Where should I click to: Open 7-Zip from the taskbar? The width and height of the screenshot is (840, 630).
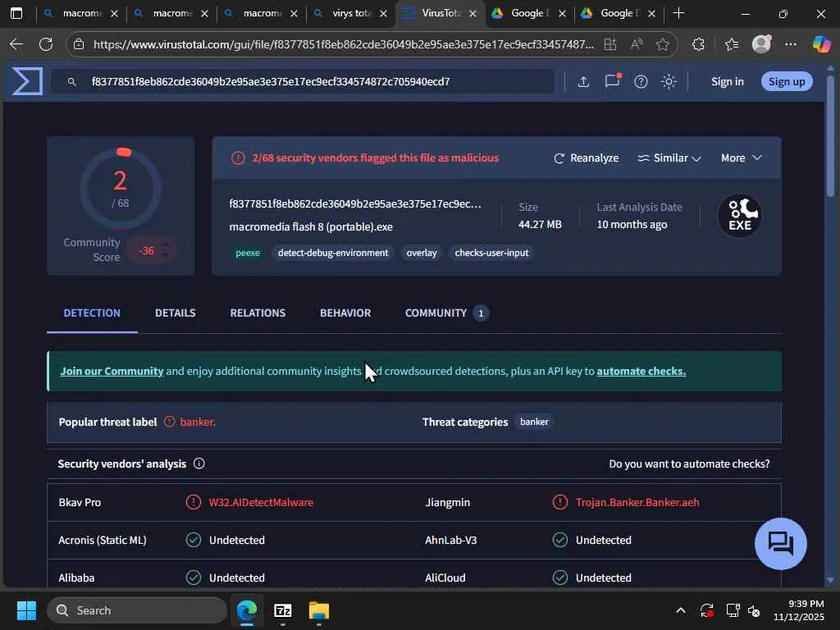point(282,610)
